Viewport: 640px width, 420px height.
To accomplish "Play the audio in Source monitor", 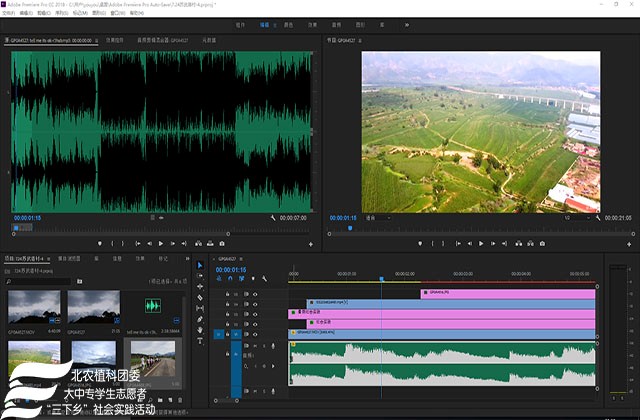I will coord(160,243).
